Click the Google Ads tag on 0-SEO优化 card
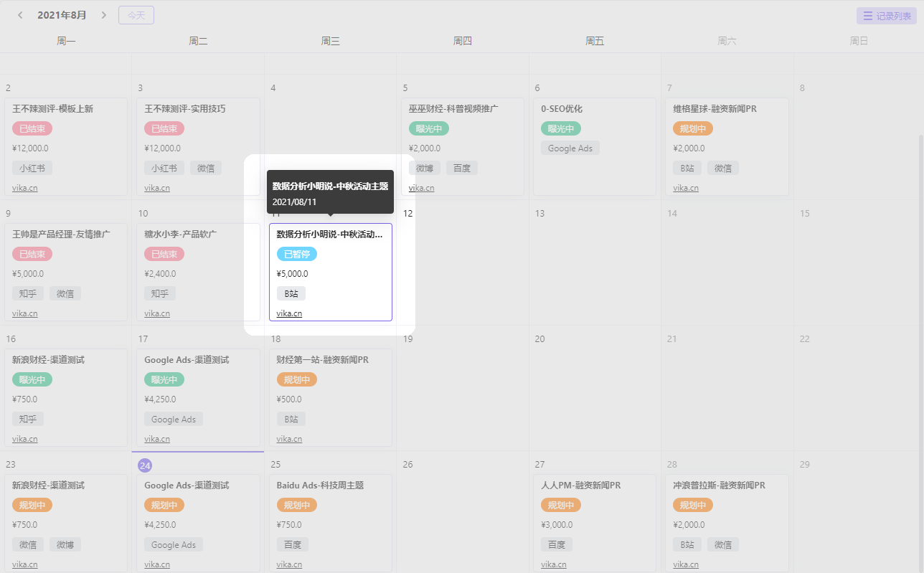The height and width of the screenshot is (573, 924). (x=570, y=148)
